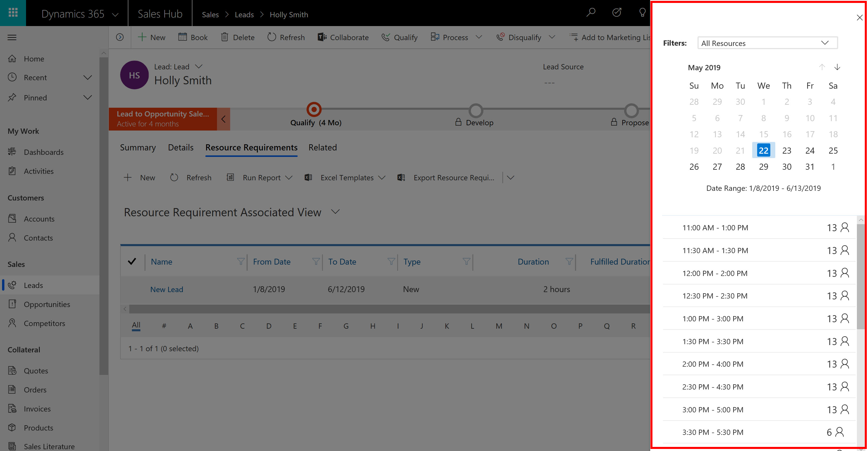This screenshot has height=451, width=868.
Task: Open Resource Requirement Associated View selector
Action: pyautogui.click(x=335, y=212)
